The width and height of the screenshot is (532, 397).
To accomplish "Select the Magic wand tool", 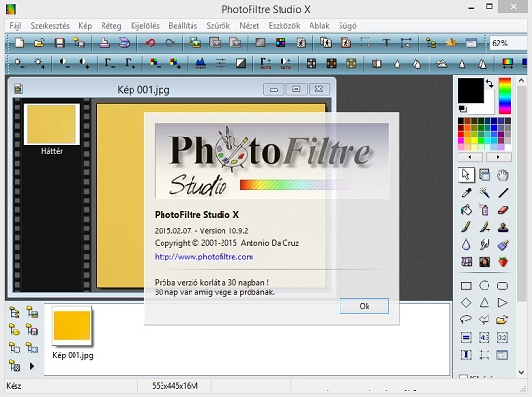I will 485,193.
